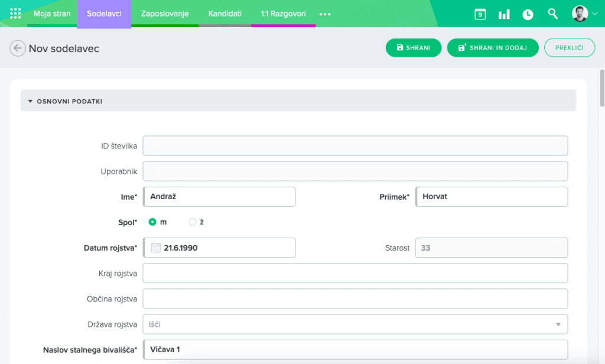Image resolution: width=605 pixels, height=364 pixels.
Task: Click the search magnifier icon
Action: click(552, 14)
